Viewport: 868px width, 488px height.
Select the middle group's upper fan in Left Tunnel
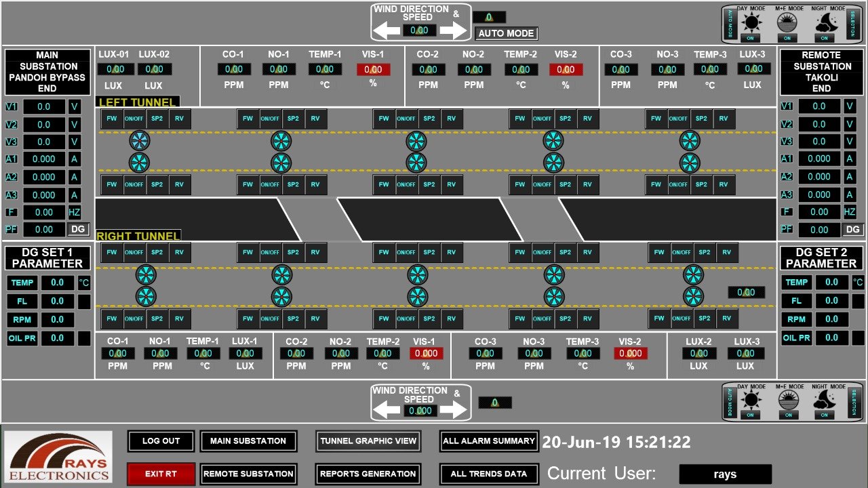416,141
